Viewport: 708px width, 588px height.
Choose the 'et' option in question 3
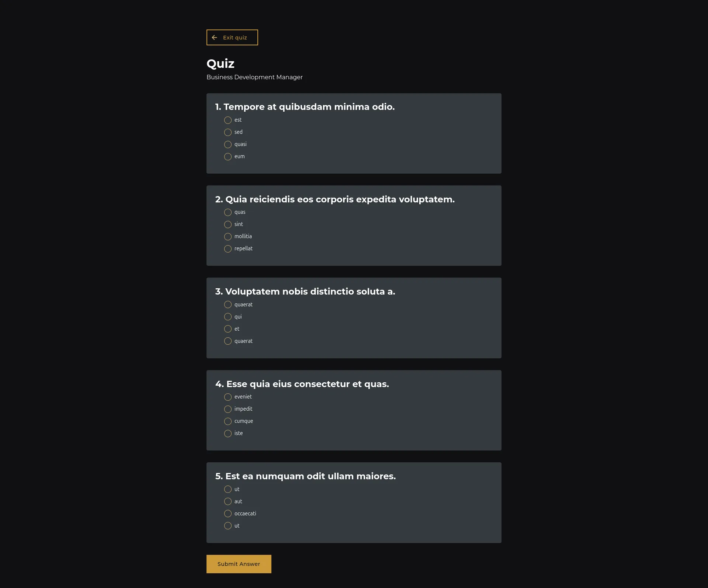coord(228,329)
